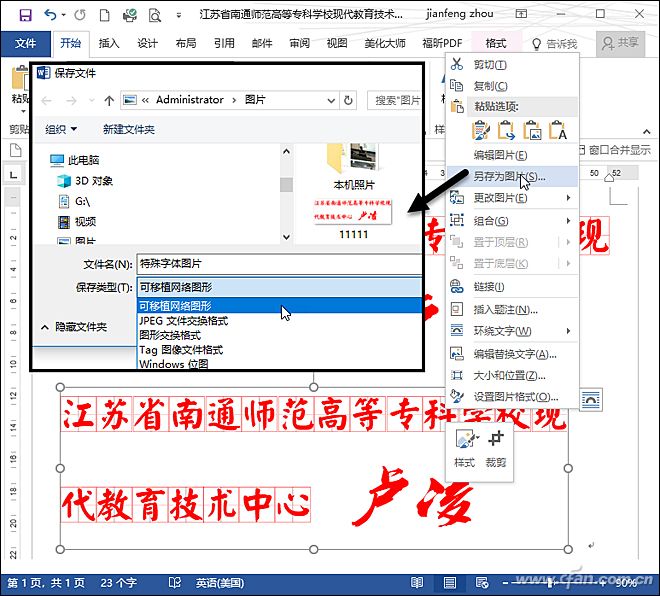The height and width of the screenshot is (596, 660).
Task: Click the folder tree scrollbar down arrow
Action: pyautogui.click(x=287, y=237)
